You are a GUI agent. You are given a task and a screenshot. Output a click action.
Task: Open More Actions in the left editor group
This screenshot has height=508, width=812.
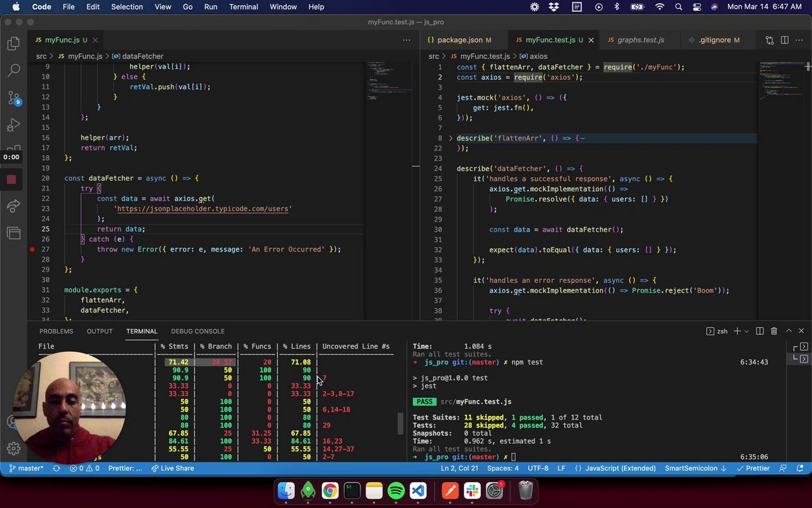tap(407, 40)
